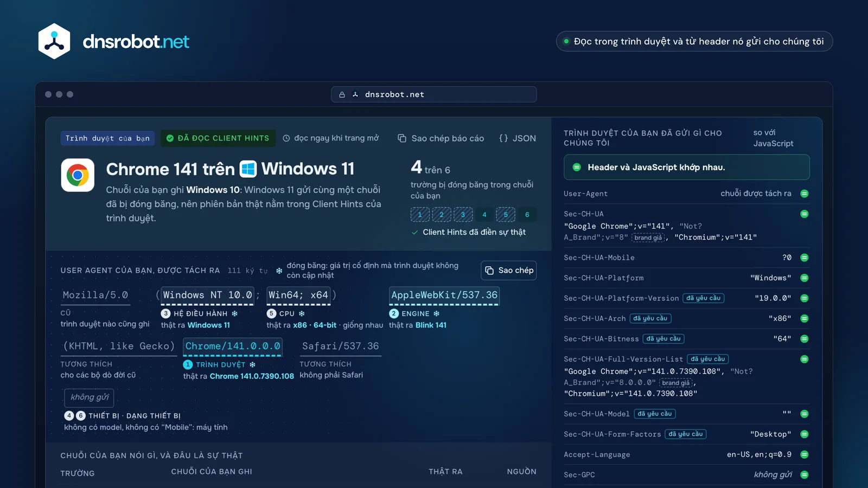
Task: Click the Chrome 141.0.7390.108 real version text
Action: point(252,376)
